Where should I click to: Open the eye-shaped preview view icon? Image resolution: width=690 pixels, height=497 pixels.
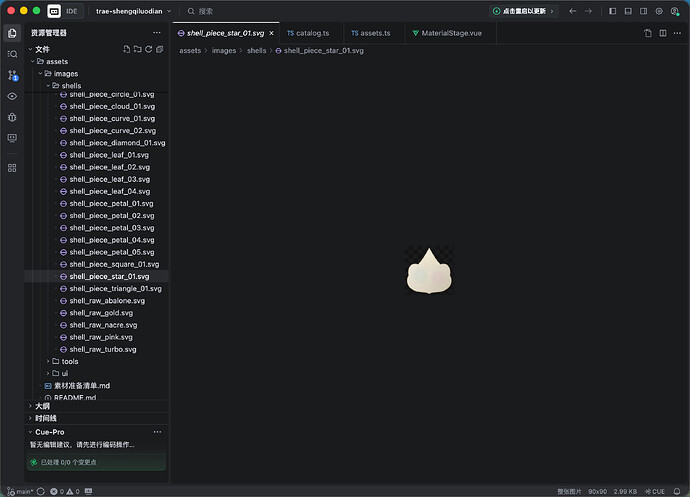(x=12, y=96)
